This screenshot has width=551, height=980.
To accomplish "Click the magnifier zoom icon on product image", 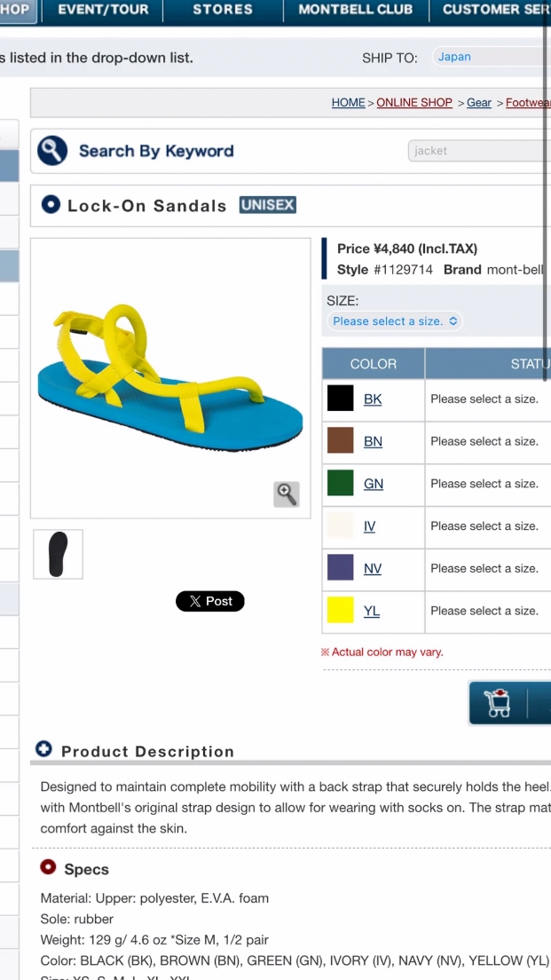I will 287,494.
